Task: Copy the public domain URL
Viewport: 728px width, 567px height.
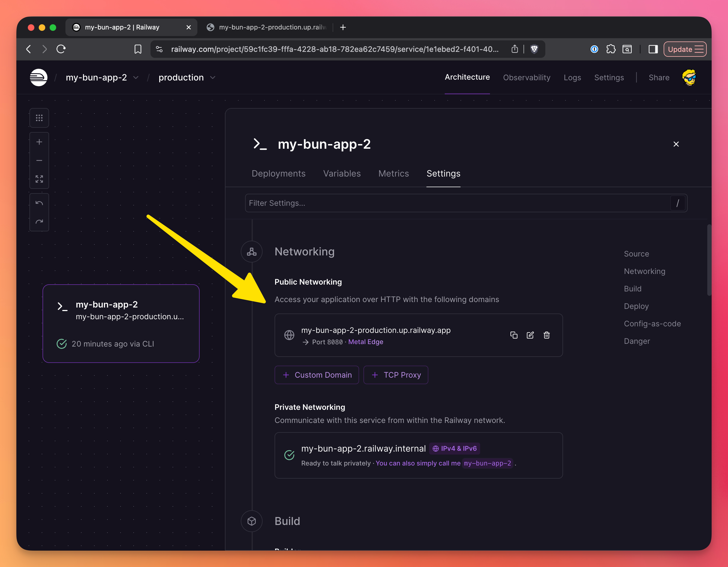Action: 514,335
